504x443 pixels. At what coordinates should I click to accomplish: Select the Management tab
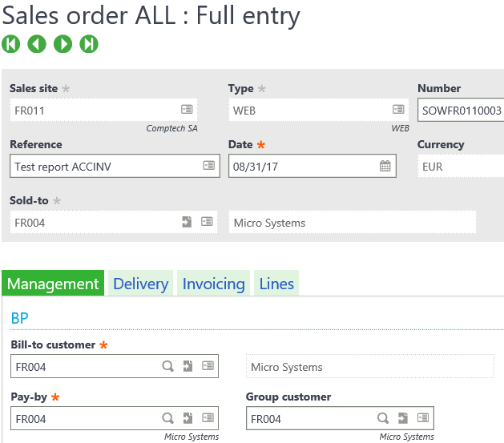53,284
